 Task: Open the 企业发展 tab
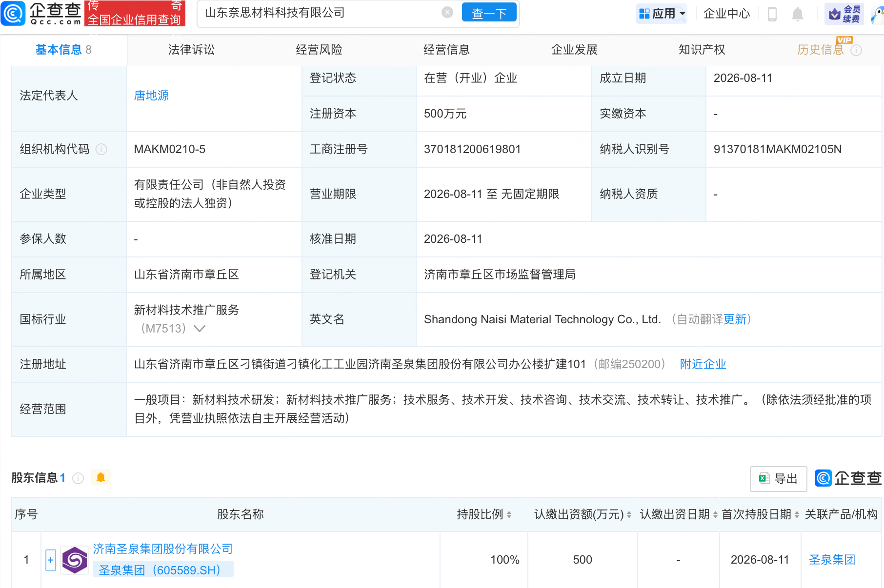574,50
